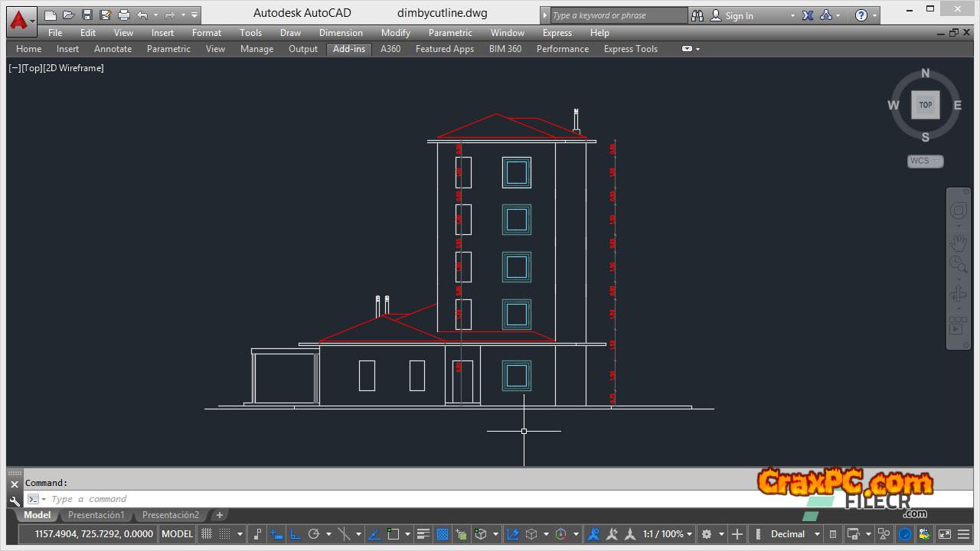The image size is (980, 551).
Task: Open the Dimension menu
Action: 341,33
